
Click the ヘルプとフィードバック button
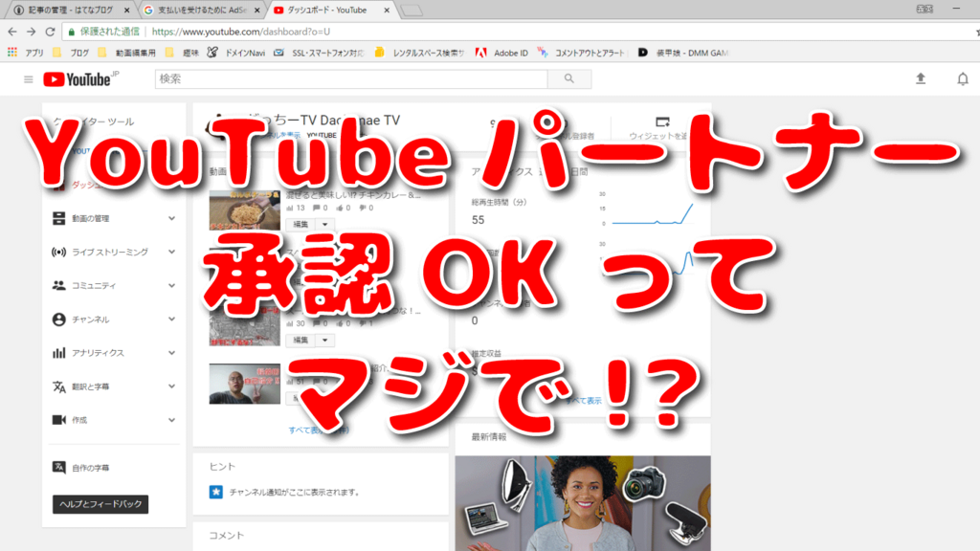[x=100, y=504]
